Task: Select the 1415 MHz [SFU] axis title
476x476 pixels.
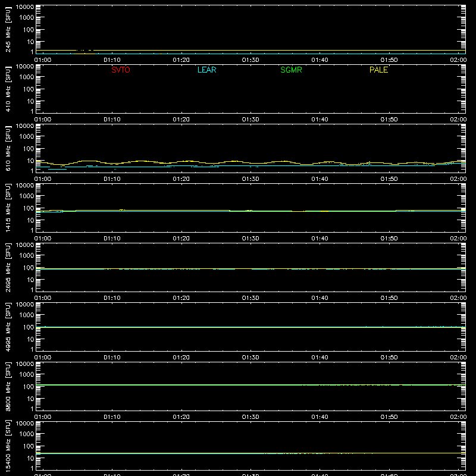Action: click(x=8, y=208)
